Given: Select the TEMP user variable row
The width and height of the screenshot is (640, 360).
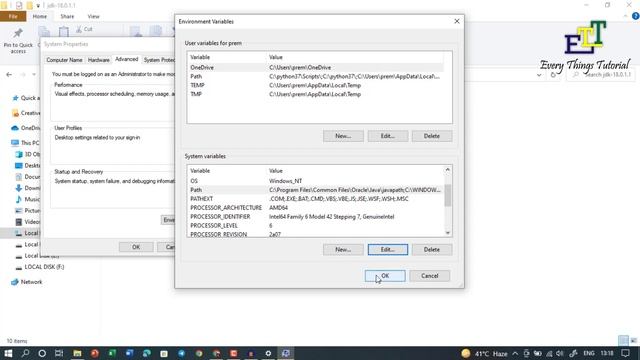Looking at the screenshot, I should coord(315,85).
